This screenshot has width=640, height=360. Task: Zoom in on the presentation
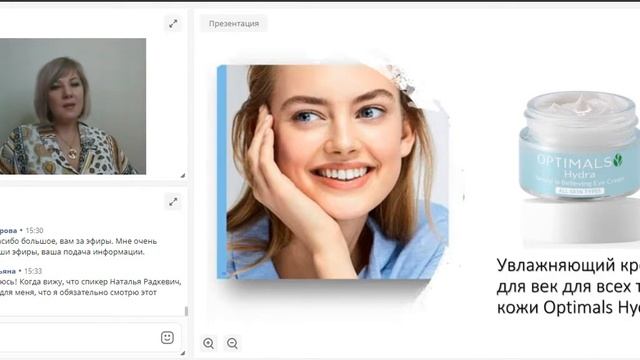(x=208, y=343)
